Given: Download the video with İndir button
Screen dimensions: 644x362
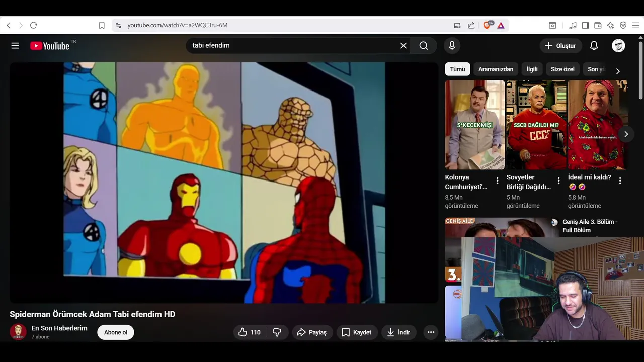Looking at the screenshot, I should pyautogui.click(x=398, y=332).
